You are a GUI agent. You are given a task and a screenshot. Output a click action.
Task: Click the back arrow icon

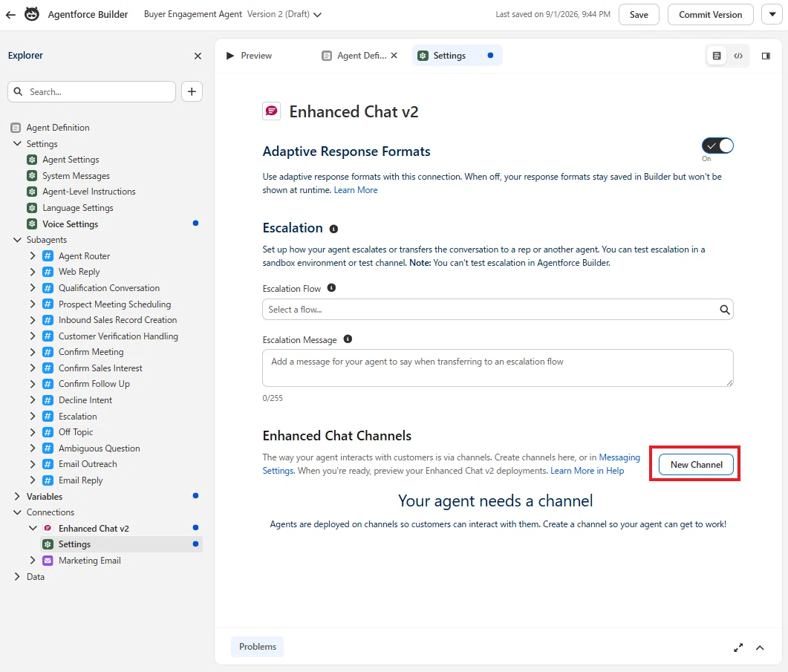coord(10,15)
